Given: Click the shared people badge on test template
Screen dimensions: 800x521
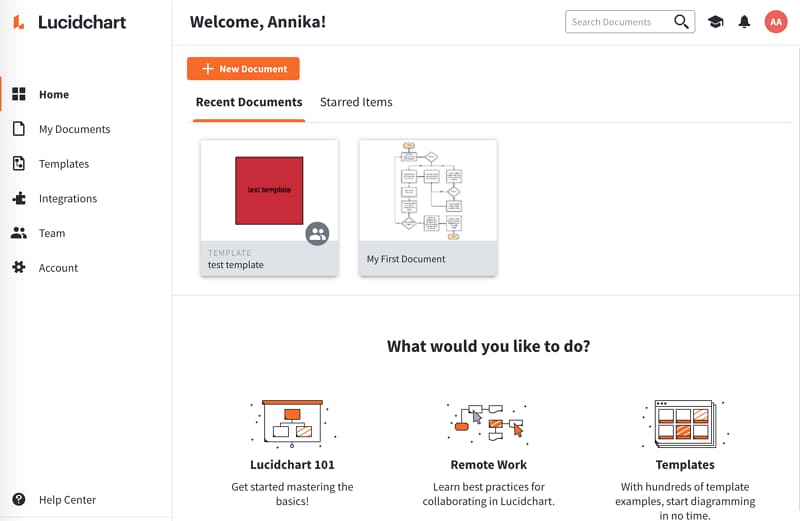Looking at the screenshot, I should pyautogui.click(x=317, y=233).
